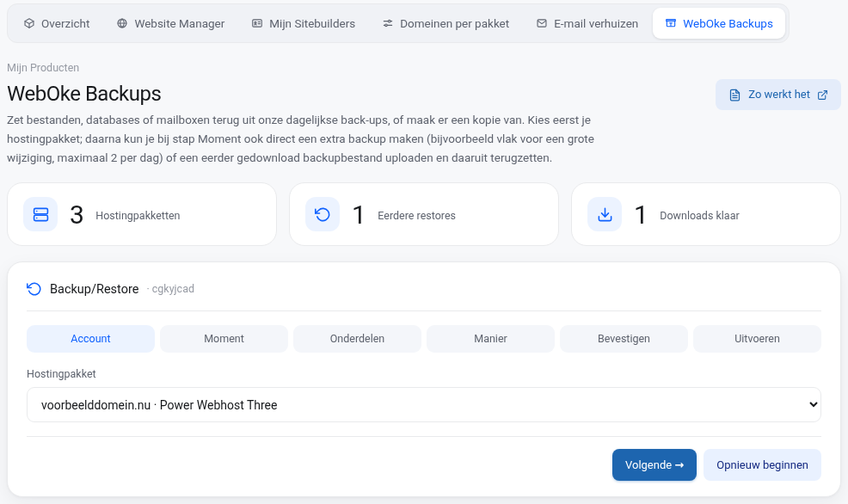Open the Overzicht tab

click(57, 24)
